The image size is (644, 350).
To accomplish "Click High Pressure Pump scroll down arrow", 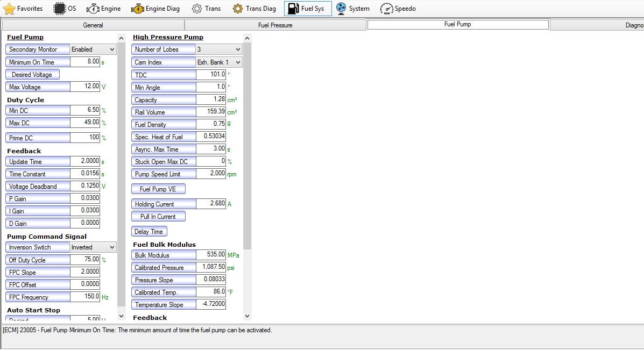I will (247, 316).
